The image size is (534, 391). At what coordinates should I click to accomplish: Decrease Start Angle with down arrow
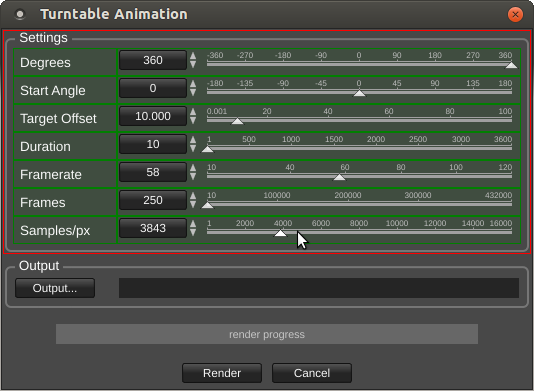click(x=193, y=92)
